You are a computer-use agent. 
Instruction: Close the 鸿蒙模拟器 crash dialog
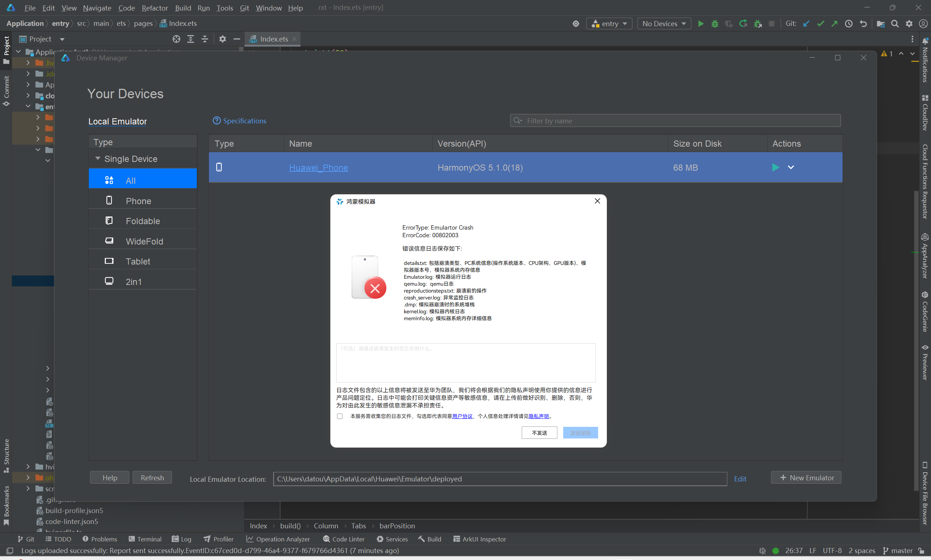click(597, 201)
